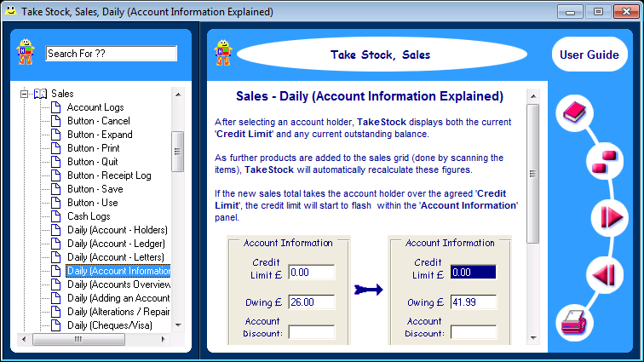Click the content pane scrollbar thumb
The image size is (644, 362).
coord(532,174)
